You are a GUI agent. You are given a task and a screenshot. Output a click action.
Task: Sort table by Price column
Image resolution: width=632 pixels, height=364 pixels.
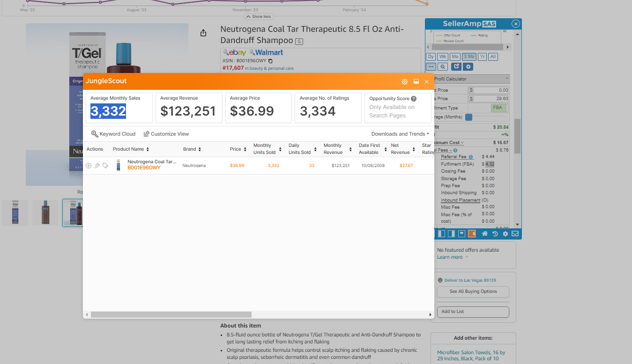pos(238,149)
